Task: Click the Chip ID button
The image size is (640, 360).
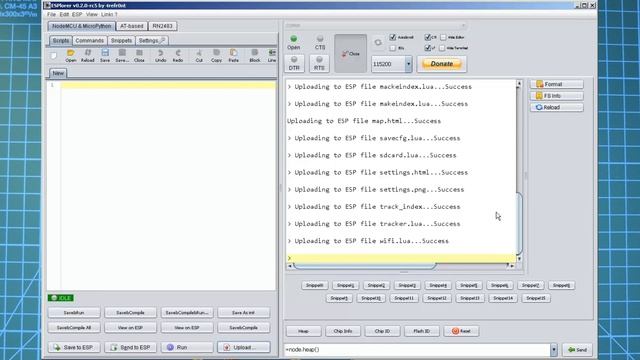Action: click(x=382, y=331)
